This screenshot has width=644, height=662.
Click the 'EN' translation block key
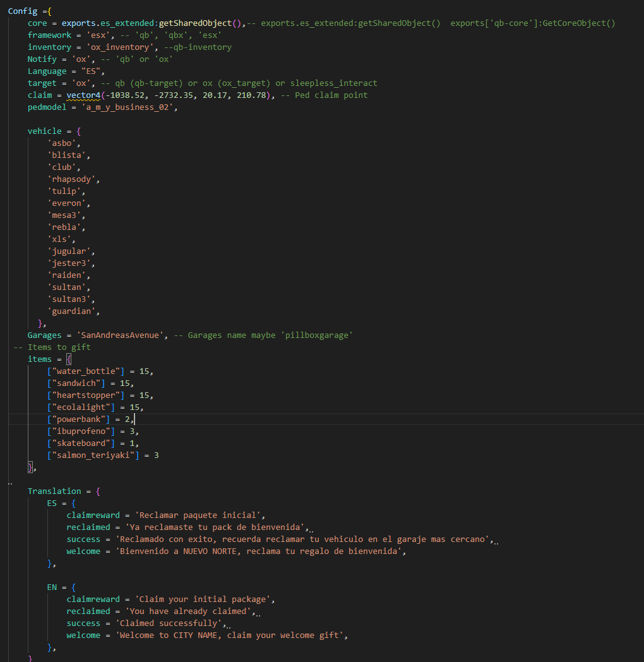pos(52,587)
